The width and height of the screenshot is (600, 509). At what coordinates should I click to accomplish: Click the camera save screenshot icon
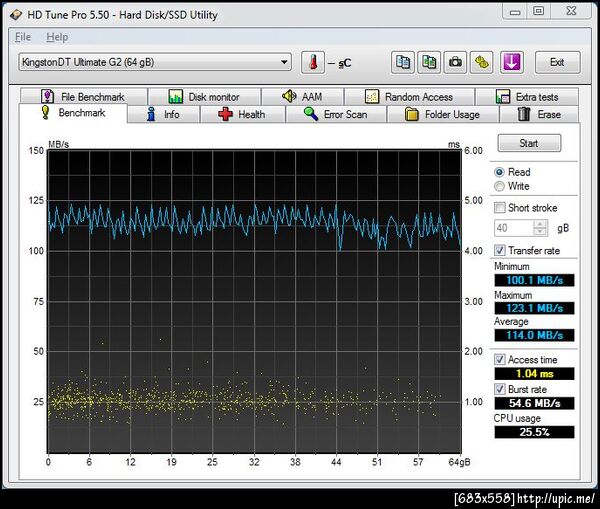pyautogui.click(x=455, y=62)
